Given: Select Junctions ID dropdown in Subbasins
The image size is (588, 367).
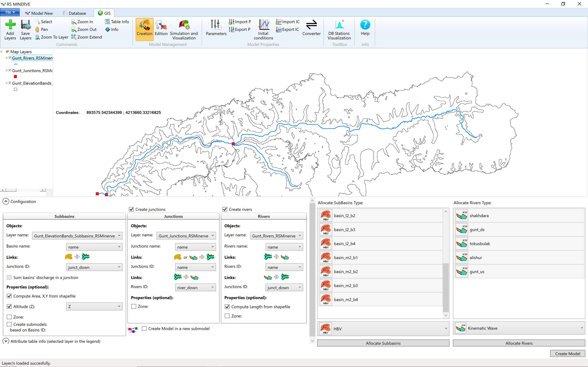Looking at the screenshot, I should click(x=94, y=267).
